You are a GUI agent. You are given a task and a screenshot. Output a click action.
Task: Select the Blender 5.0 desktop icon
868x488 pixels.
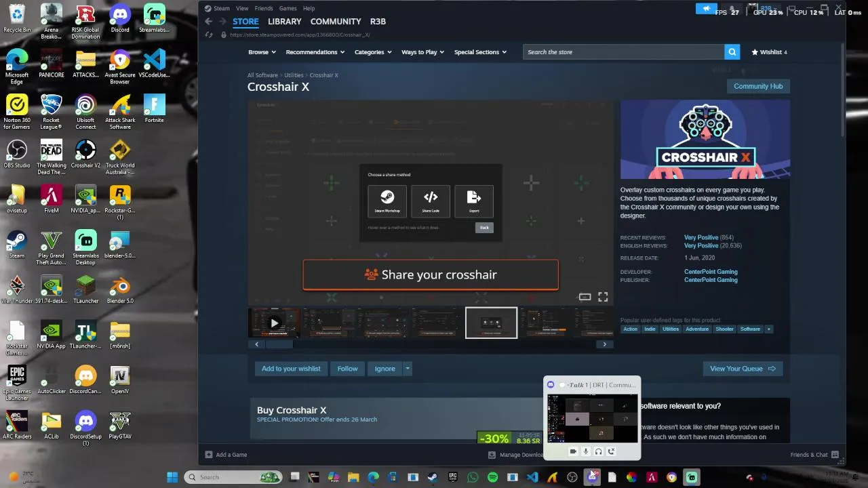(x=120, y=289)
